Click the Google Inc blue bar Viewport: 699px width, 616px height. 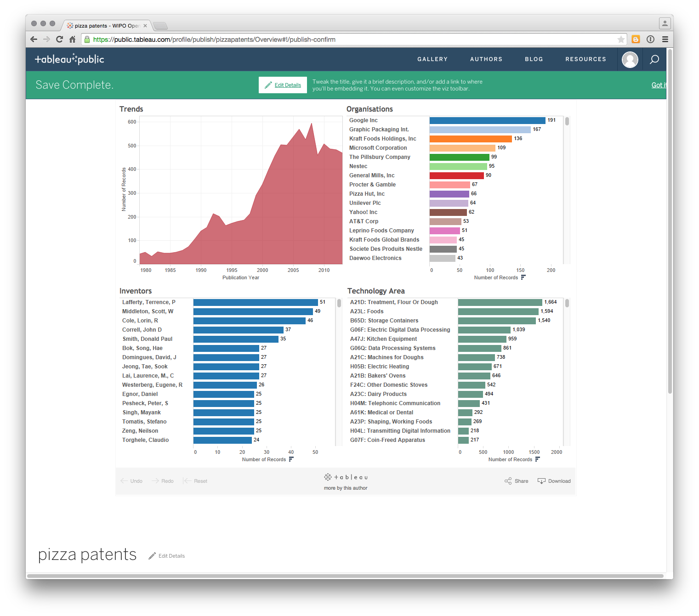[488, 120]
